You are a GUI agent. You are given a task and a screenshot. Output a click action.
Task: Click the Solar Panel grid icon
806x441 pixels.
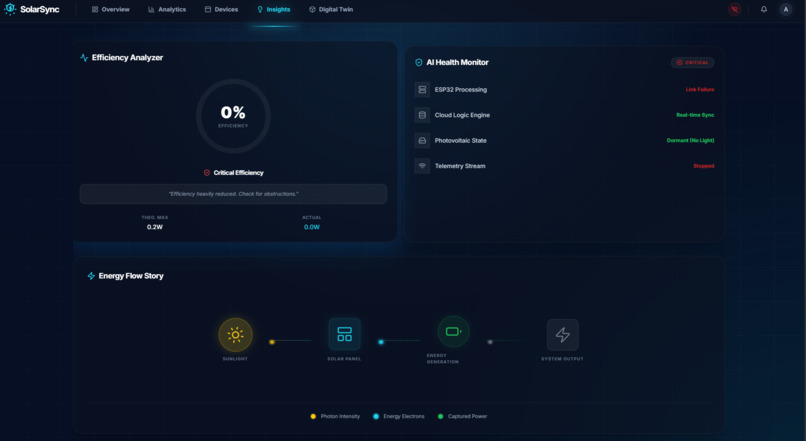344,334
